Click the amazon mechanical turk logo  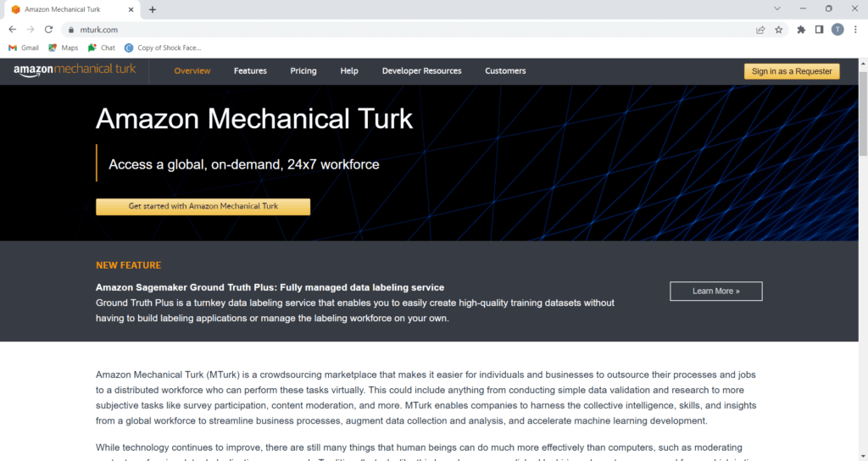[75, 70]
